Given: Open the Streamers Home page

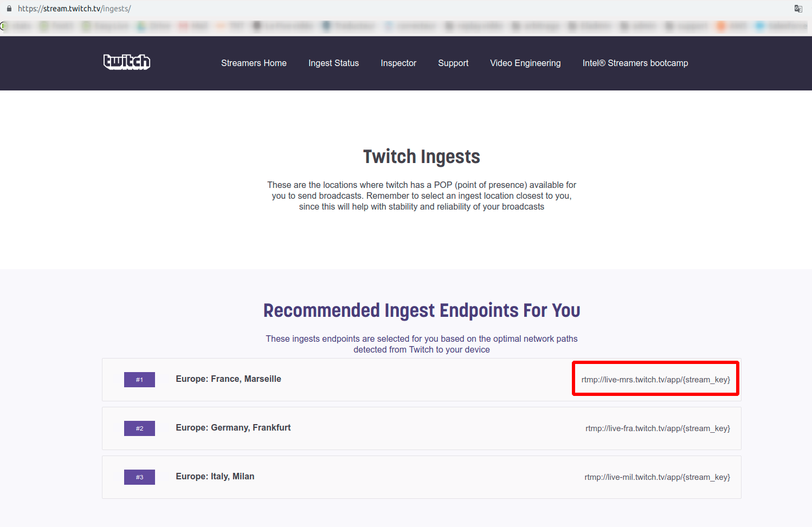Looking at the screenshot, I should click(254, 63).
